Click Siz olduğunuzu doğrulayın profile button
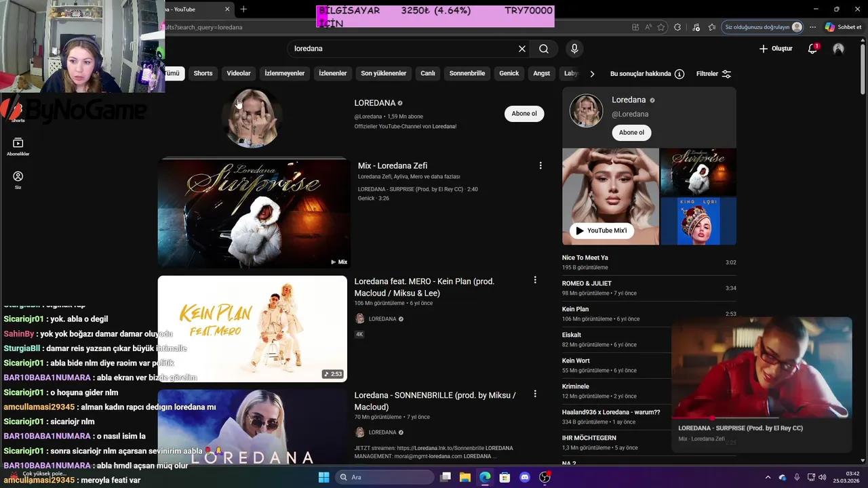 [x=763, y=27]
